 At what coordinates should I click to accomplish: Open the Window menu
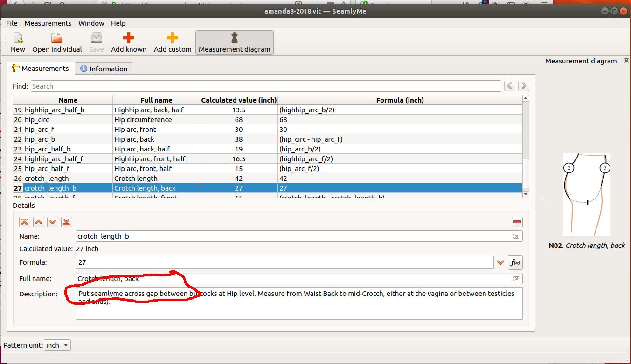click(x=91, y=23)
